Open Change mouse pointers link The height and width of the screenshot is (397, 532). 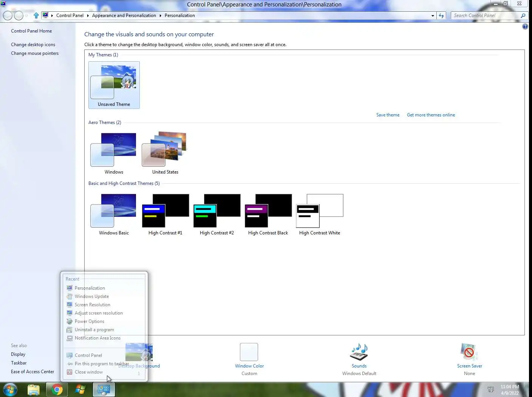35,53
